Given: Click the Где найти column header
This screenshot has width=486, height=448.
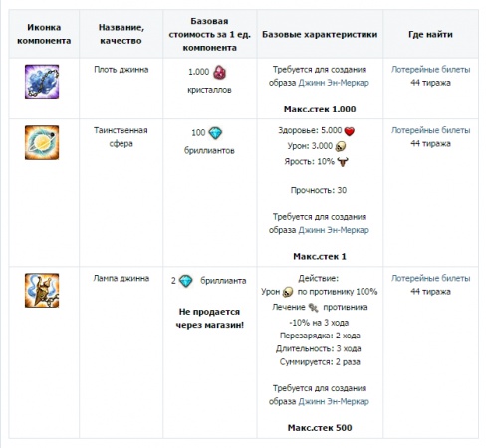Looking at the screenshot, I should click(430, 34).
